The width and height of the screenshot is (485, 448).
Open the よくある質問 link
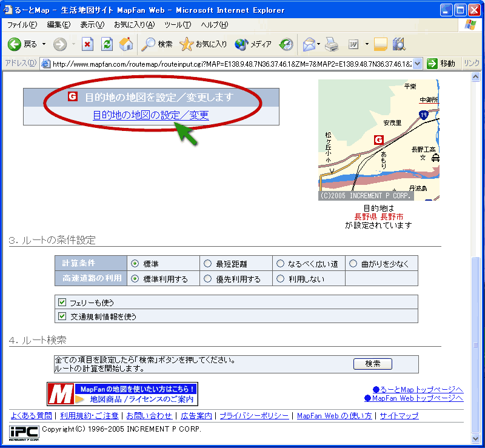32,416
